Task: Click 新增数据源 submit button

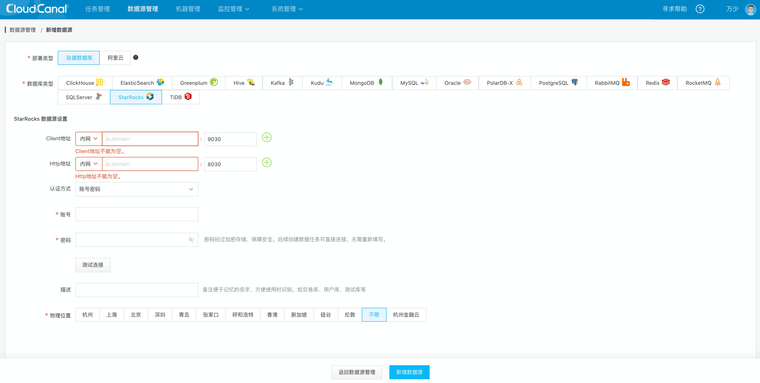Action: [410, 372]
